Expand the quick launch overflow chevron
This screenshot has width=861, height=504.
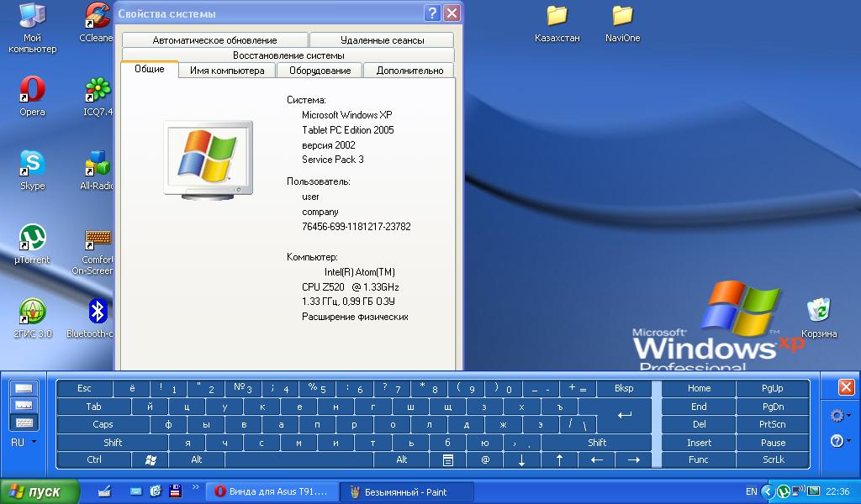click(x=195, y=487)
